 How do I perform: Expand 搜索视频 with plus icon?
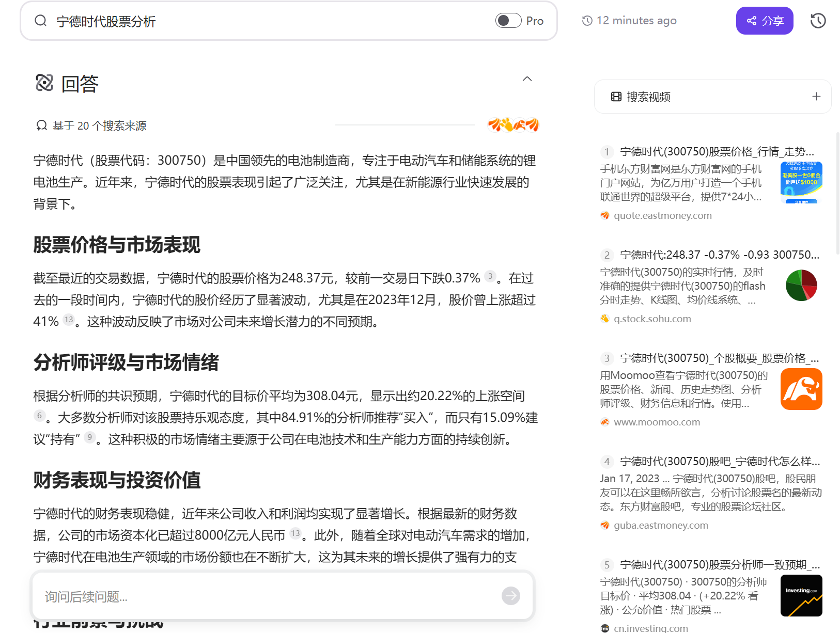tap(816, 97)
